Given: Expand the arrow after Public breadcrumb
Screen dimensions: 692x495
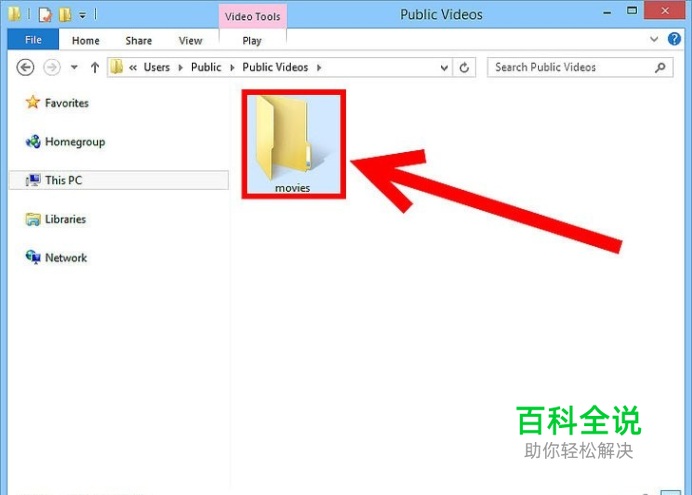Looking at the screenshot, I should [x=232, y=68].
